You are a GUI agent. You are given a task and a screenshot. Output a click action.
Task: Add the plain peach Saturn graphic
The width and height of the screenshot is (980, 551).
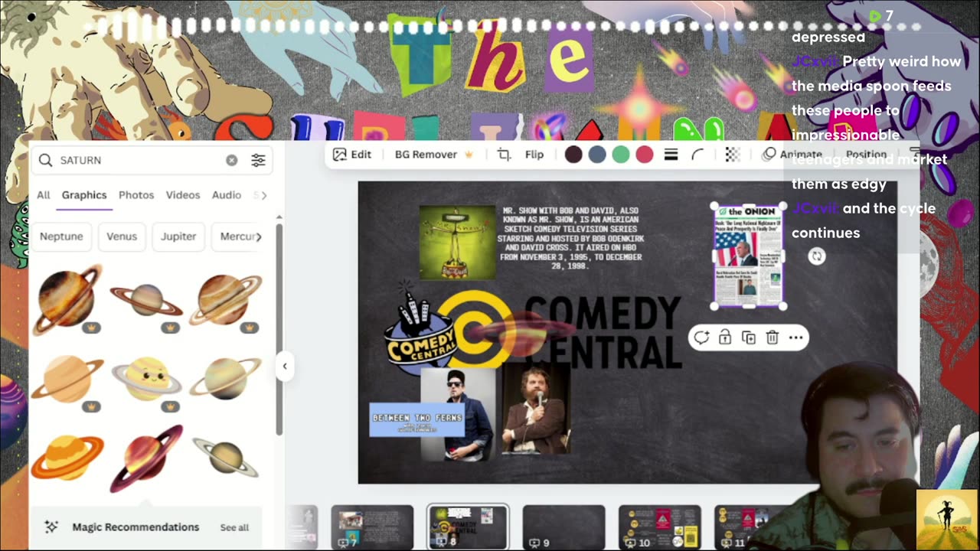(67, 380)
